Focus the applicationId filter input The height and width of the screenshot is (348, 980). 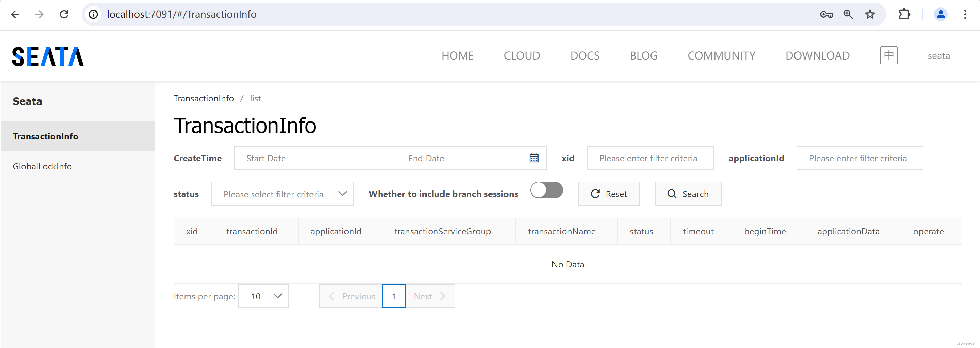[859, 158]
